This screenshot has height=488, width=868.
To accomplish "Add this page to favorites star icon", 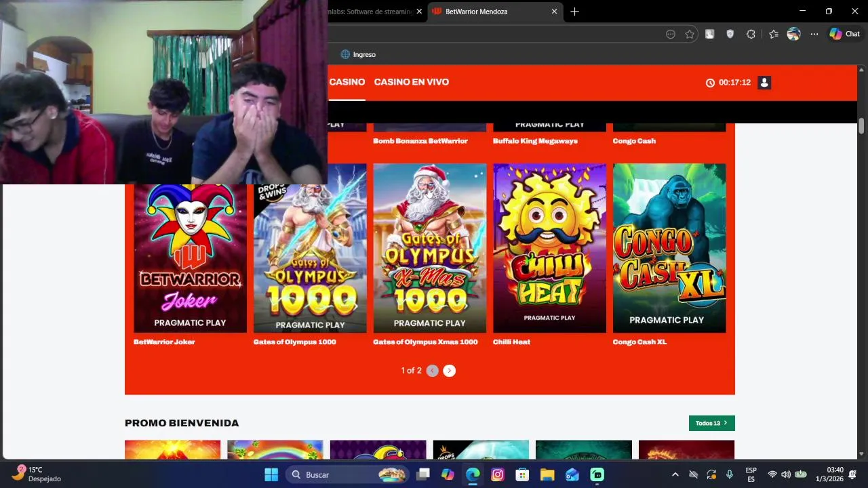I will 690,34.
